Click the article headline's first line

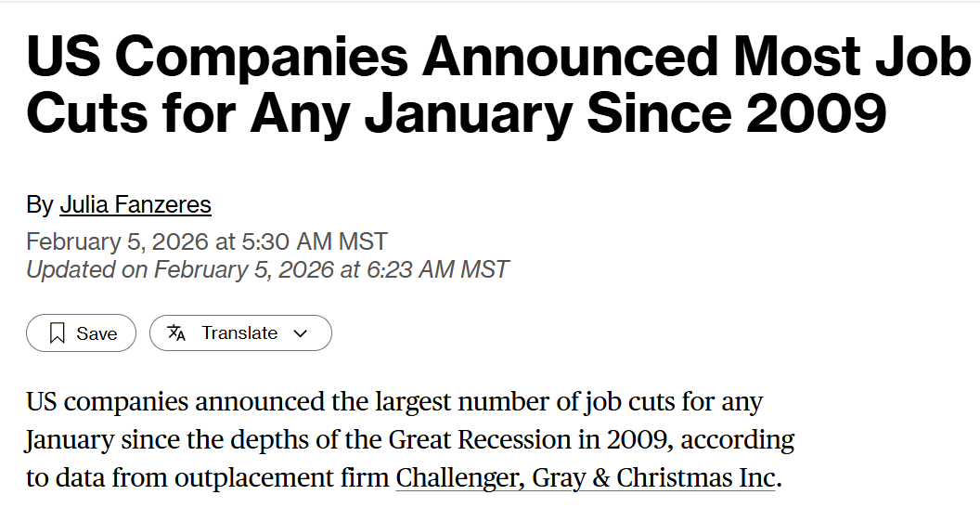pos(497,58)
